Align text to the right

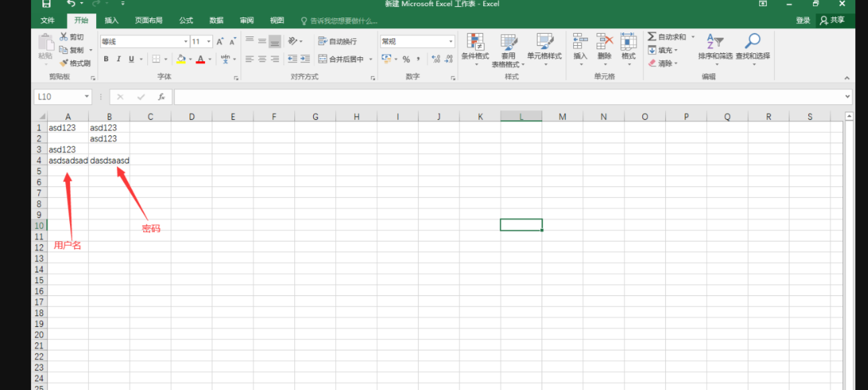pyautogui.click(x=275, y=59)
